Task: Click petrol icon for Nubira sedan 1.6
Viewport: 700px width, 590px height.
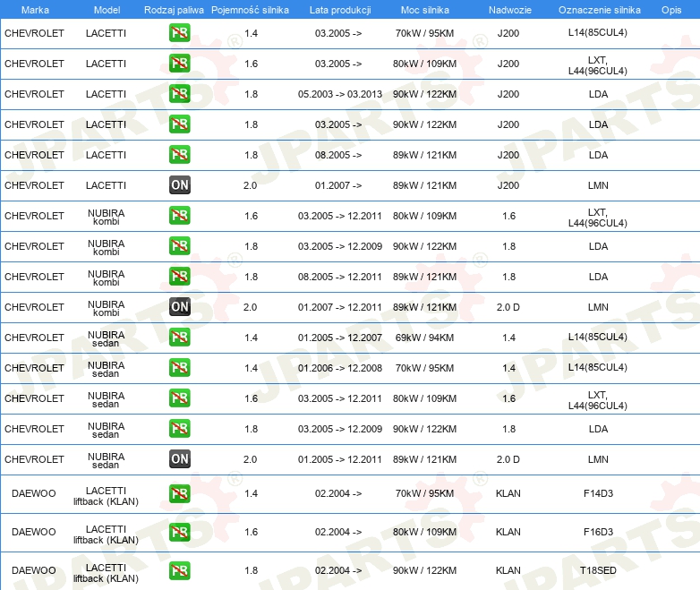Action: pyautogui.click(x=179, y=398)
